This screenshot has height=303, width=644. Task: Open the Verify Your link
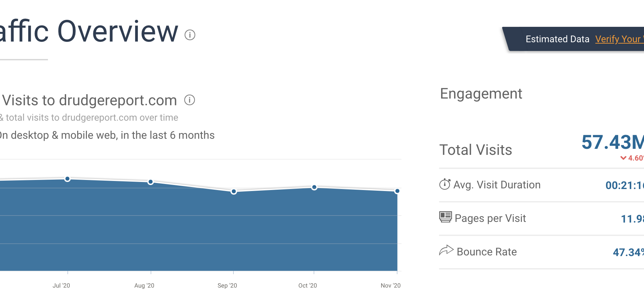(x=619, y=39)
